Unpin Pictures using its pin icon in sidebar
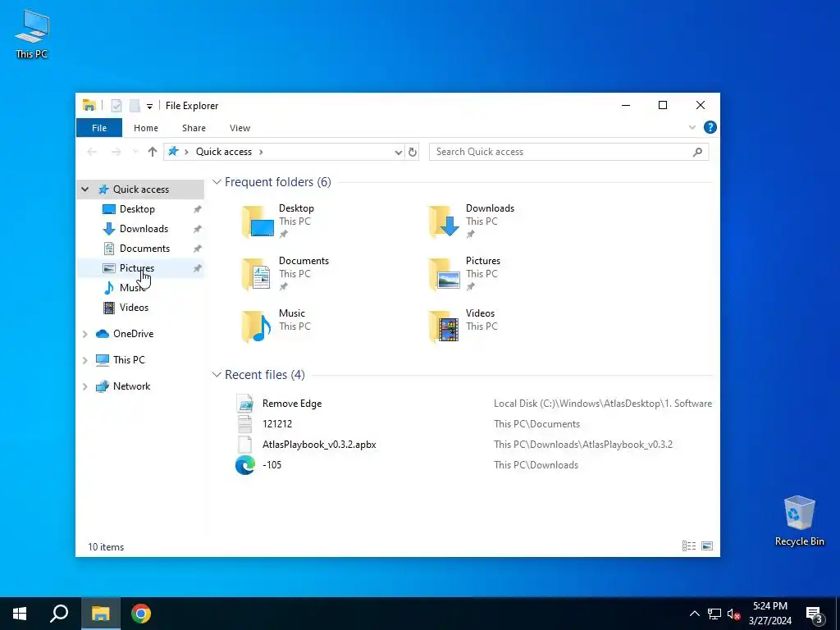The height and width of the screenshot is (630, 840). coord(197,268)
